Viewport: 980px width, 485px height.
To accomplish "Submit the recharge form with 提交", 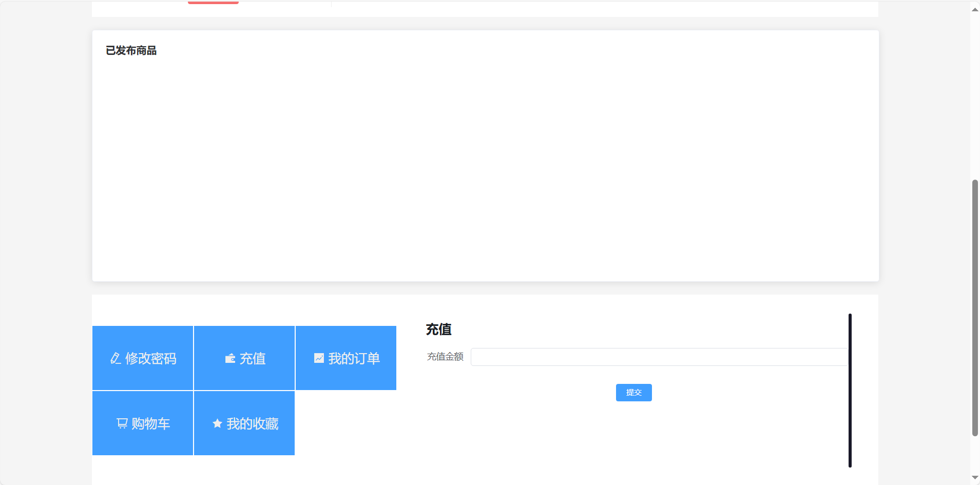I will 634,393.
